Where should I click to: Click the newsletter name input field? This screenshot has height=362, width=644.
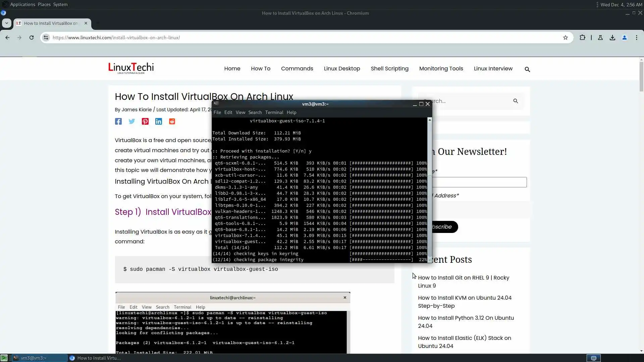(x=480, y=182)
